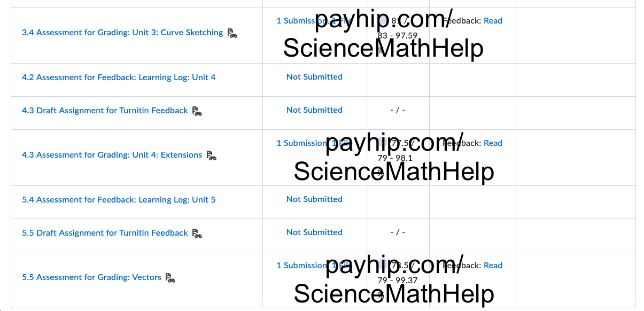644x311 pixels.
Task: View the submission for 5.5 Vectors
Action: coord(300,266)
